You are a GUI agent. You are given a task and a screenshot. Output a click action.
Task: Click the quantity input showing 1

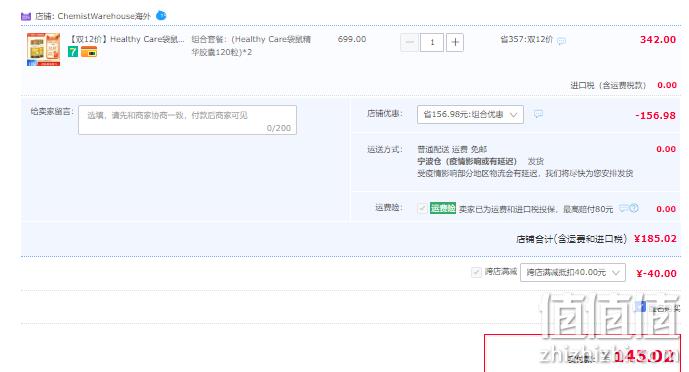pyautogui.click(x=432, y=42)
